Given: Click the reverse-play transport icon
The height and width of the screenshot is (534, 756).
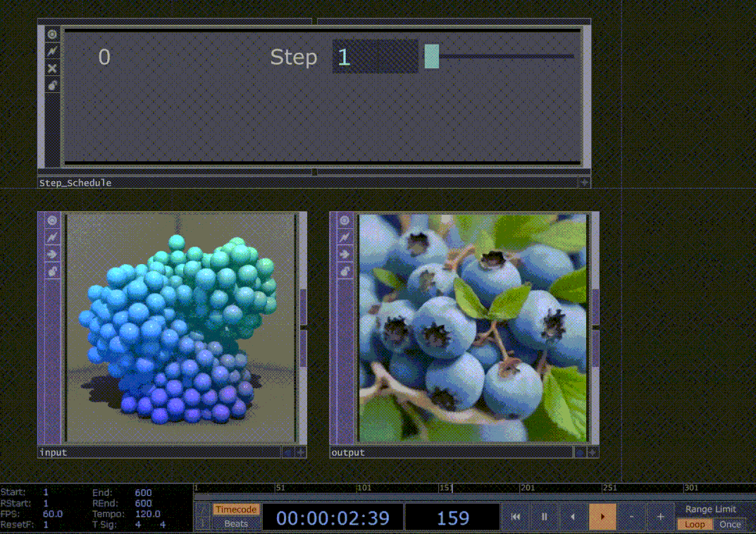Looking at the screenshot, I should point(573,516).
